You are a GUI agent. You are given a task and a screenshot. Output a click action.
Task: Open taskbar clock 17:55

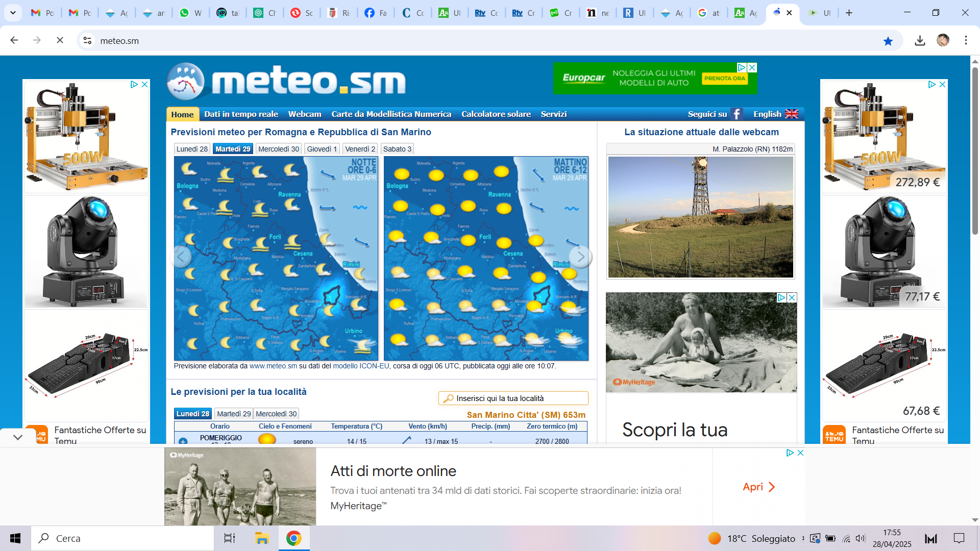click(892, 538)
